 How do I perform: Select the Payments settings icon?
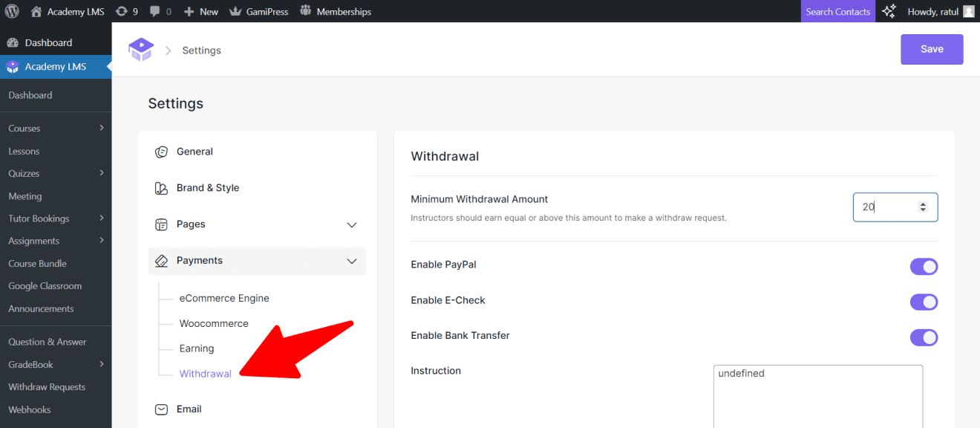click(161, 260)
